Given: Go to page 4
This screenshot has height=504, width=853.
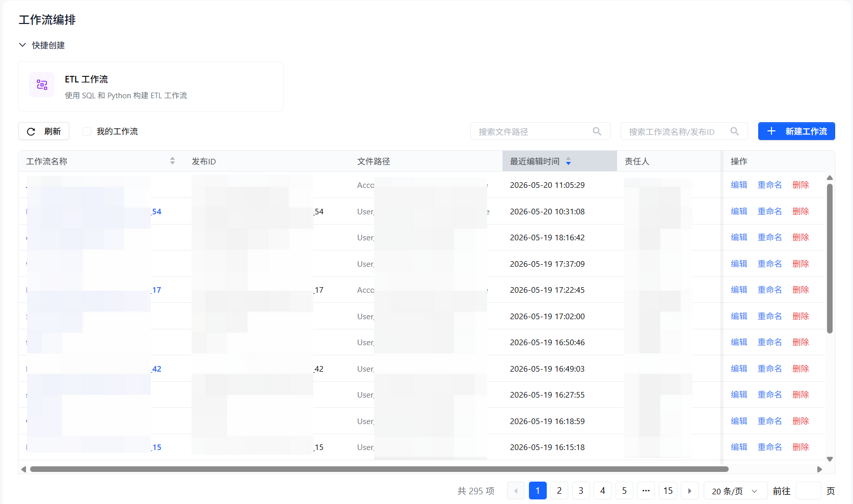Looking at the screenshot, I should 603,491.
